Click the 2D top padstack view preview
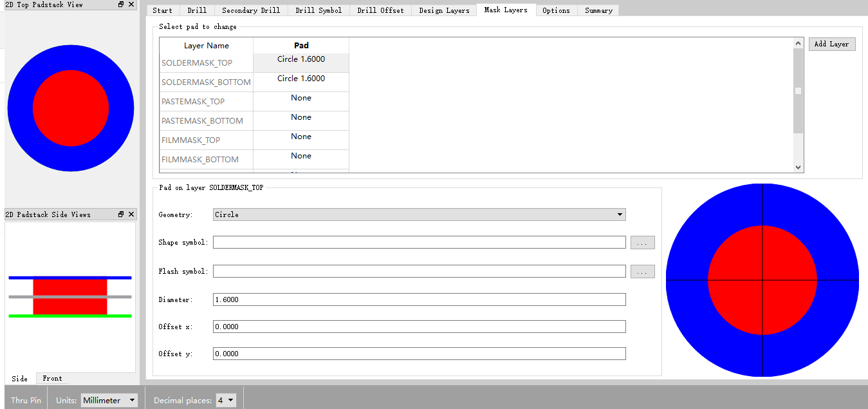The height and width of the screenshot is (409, 868). coord(71,108)
